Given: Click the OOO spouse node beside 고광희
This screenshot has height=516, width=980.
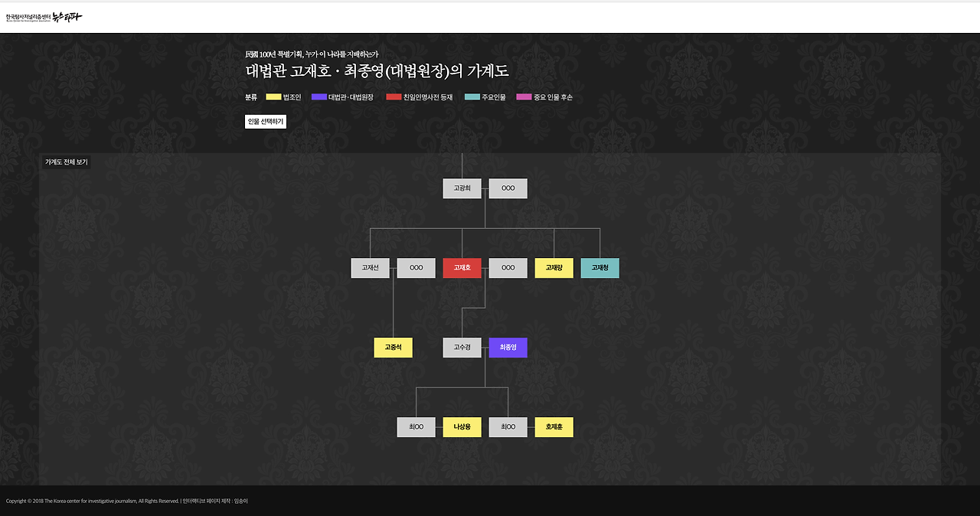Looking at the screenshot, I should 508,188.
